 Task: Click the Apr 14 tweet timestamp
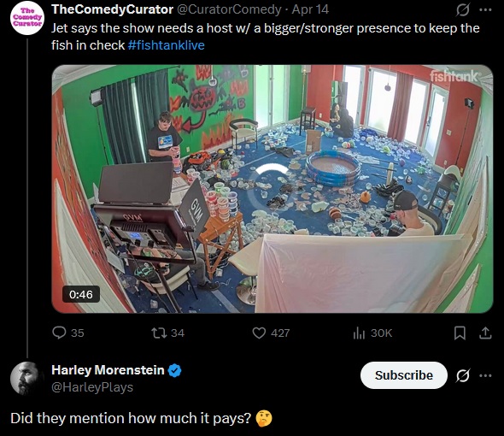coord(310,9)
